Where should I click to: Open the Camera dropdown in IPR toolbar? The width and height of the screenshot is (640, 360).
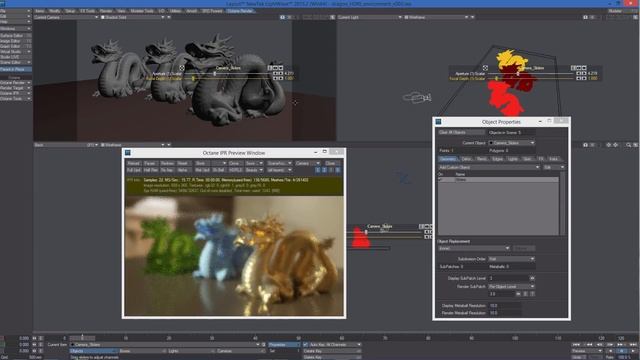(307, 163)
